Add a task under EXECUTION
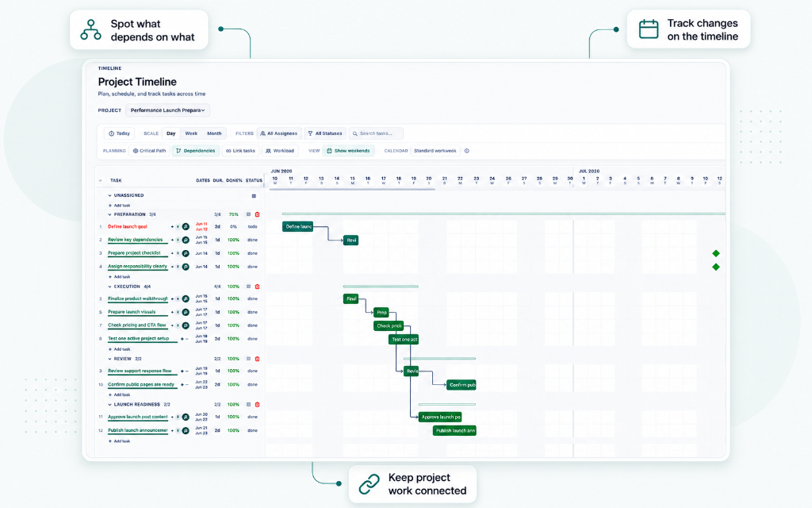The width and height of the screenshot is (812, 508). 120,349
